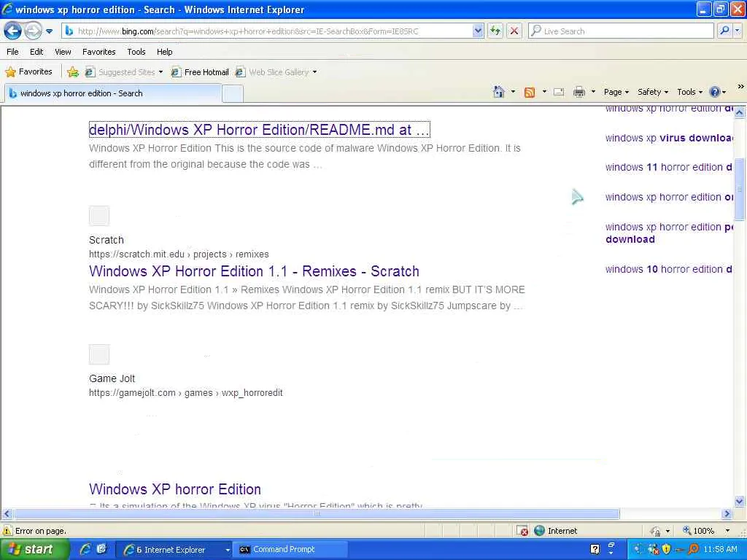Open the Favorites menu in the menu bar

tap(98, 52)
